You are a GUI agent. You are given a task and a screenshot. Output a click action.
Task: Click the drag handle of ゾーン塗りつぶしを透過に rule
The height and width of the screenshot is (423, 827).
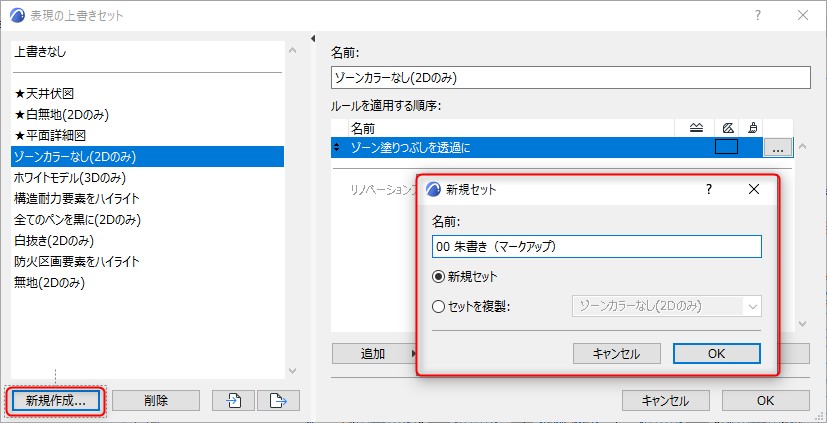coord(336,148)
